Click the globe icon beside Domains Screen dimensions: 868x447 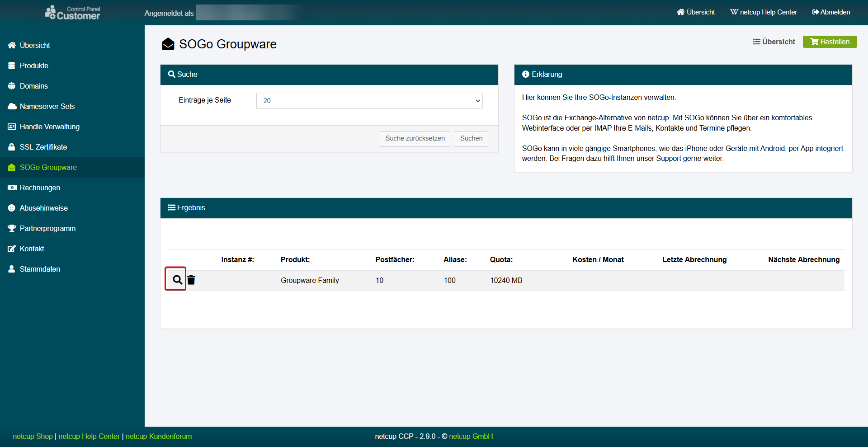12,86
